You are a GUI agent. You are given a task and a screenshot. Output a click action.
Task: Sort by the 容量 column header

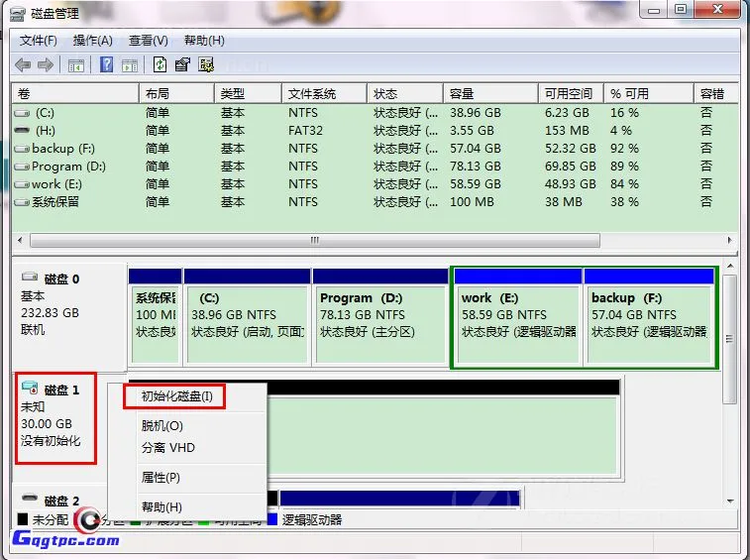[x=490, y=93]
